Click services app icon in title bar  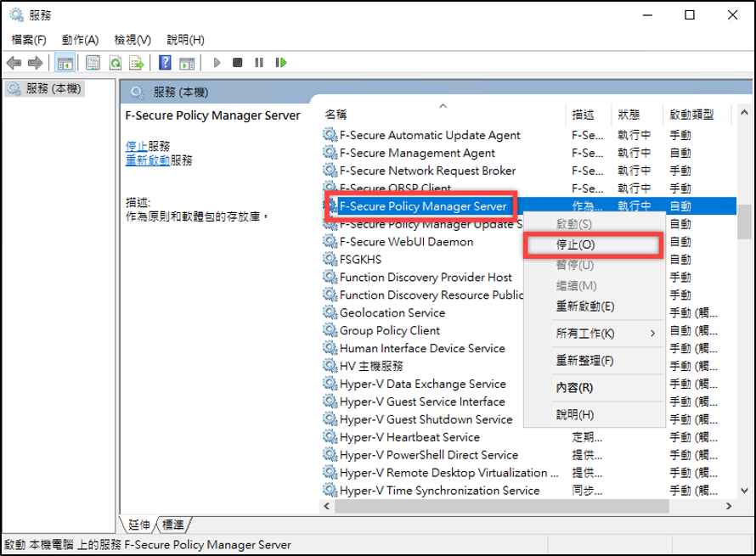[x=16, y=15]
